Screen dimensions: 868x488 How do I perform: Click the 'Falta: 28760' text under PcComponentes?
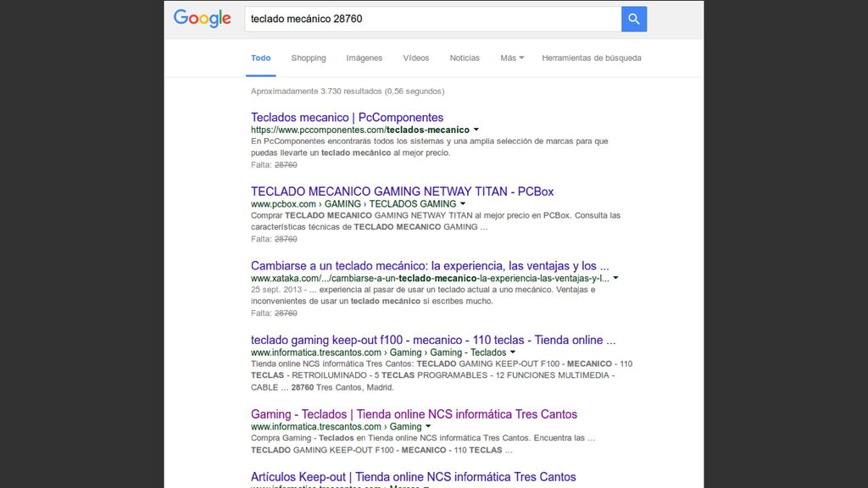pos(274,165)
